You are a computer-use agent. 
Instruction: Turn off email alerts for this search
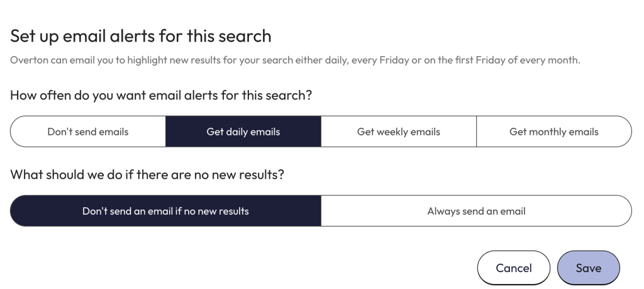88,132
